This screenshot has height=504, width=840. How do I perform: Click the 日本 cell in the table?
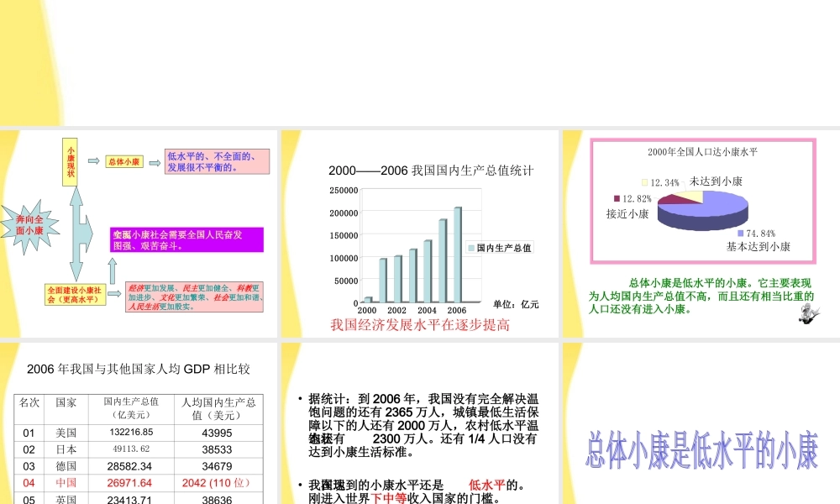(66, 449)
